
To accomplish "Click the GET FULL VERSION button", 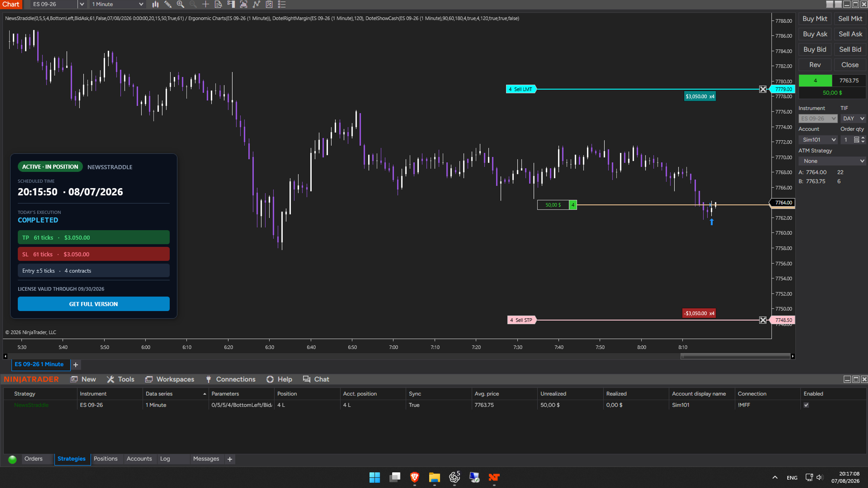I will [94, 304].
